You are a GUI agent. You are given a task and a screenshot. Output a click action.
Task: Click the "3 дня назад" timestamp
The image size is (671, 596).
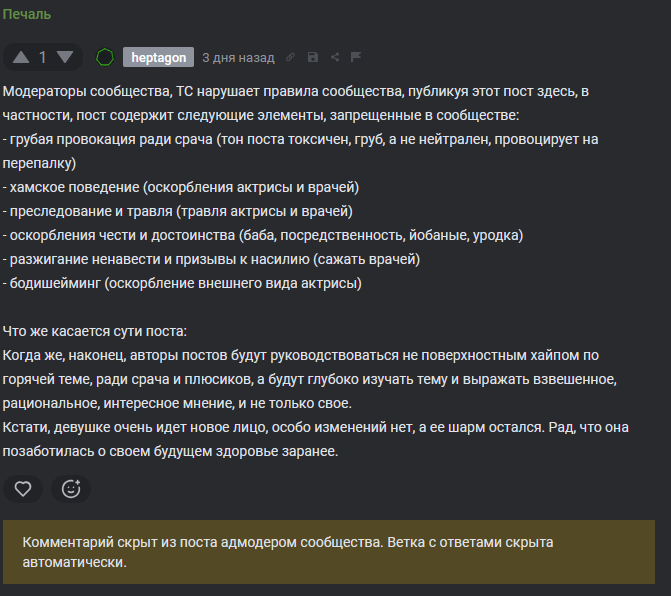[x=238, y=58]
